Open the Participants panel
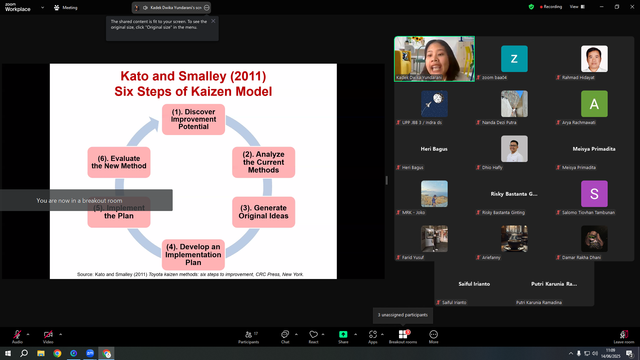 [249, 337]
